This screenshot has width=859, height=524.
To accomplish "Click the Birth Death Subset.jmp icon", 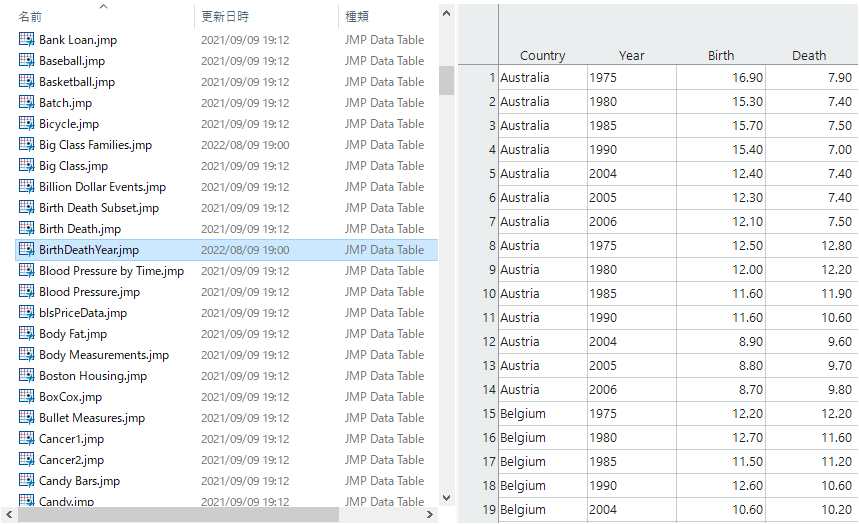I will tap(26, 208).
